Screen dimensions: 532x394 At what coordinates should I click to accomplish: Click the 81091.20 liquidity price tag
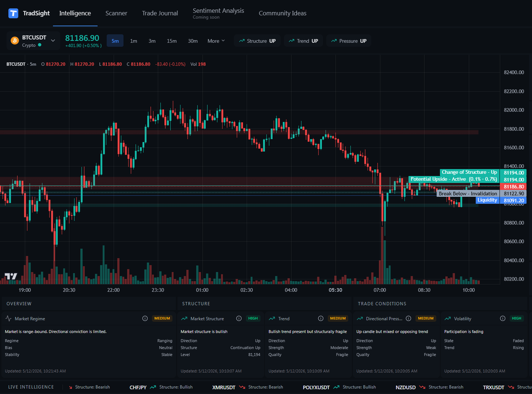tap(514, 200)
